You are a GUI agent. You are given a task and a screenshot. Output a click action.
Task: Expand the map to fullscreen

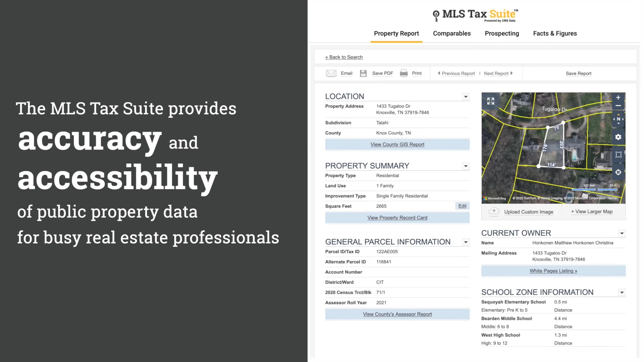(x=490, y=101)
